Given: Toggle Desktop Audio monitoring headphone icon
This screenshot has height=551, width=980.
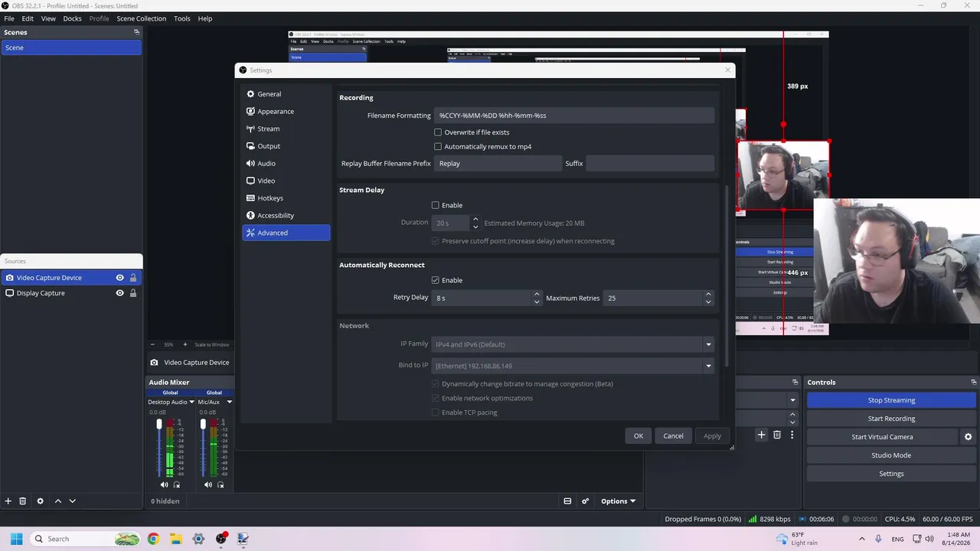Looking at the screenshot, I should [x=177, y=484].
